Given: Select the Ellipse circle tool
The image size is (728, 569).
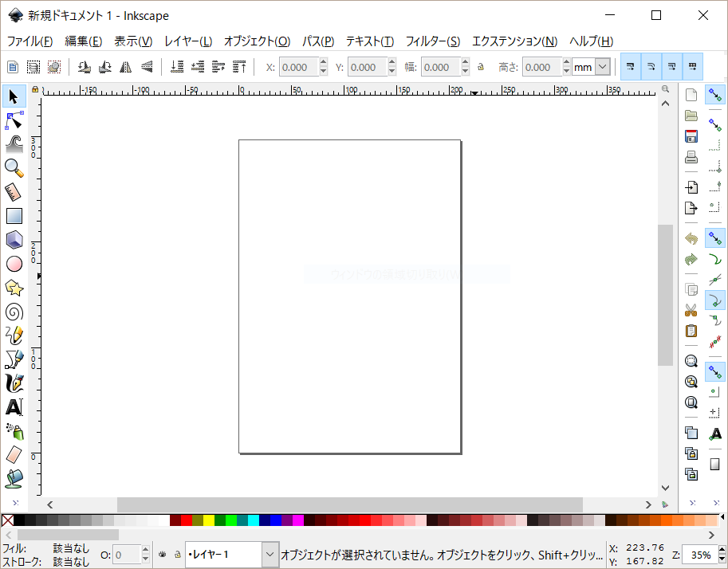Looking at the screenshot, I should (14, 264).
